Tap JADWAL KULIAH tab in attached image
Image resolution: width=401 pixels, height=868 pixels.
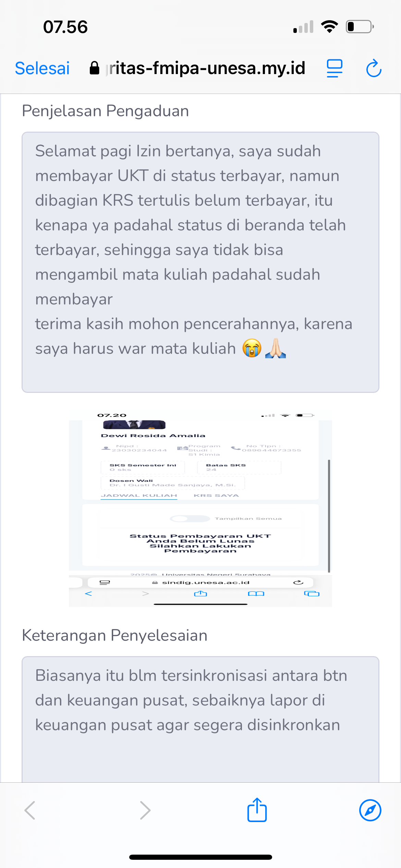[139, 495]
